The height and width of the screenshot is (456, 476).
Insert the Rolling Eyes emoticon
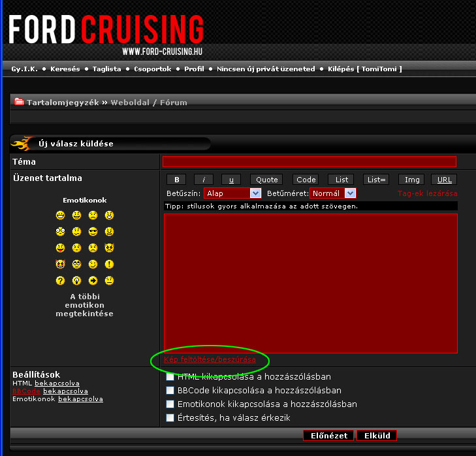tap(77, 265)
